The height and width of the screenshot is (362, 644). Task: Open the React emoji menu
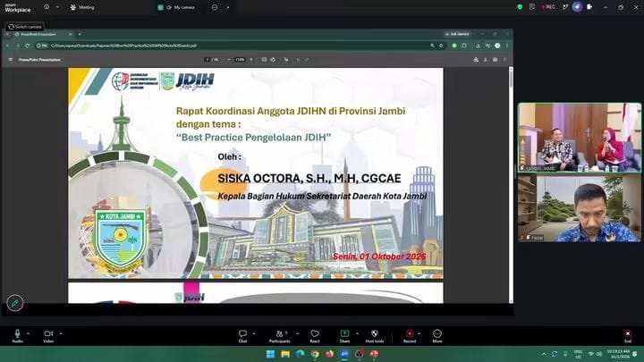[x=315, y=336]
